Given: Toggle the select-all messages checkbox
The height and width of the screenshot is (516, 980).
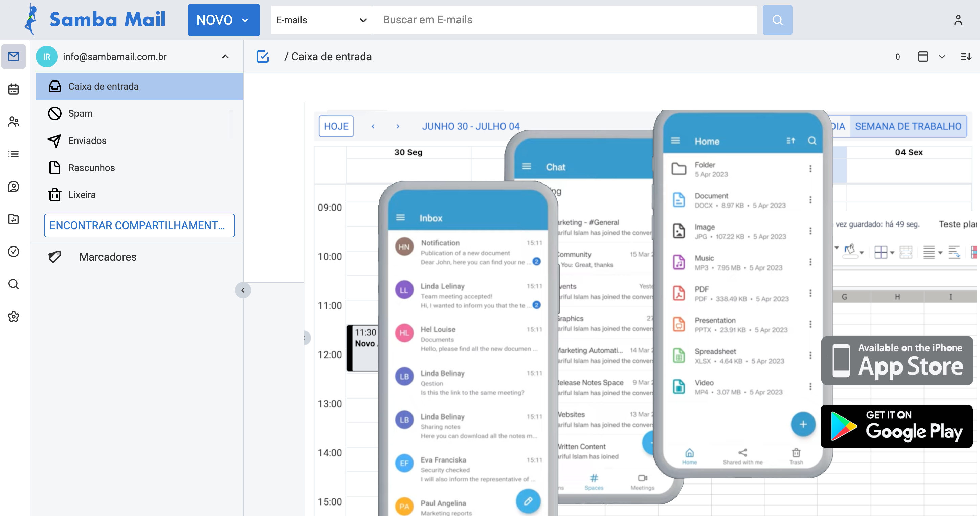Looking at the screenshot, I should pyautogui.click(x=263, y=57).
